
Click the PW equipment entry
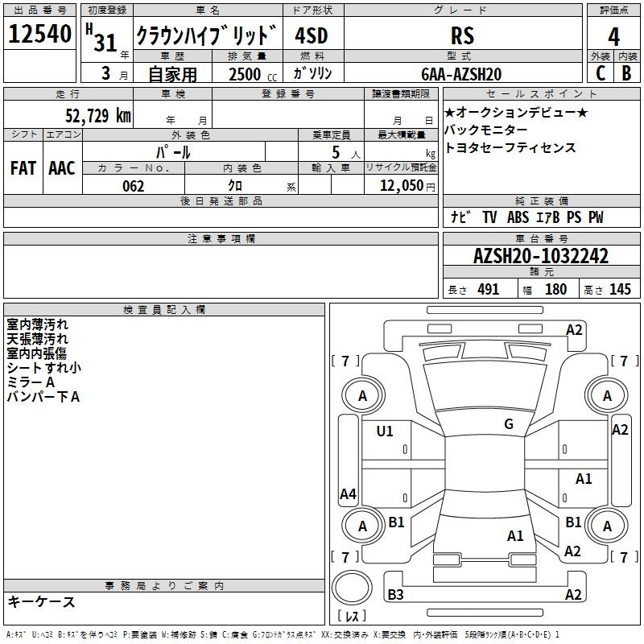click(596, 217)
